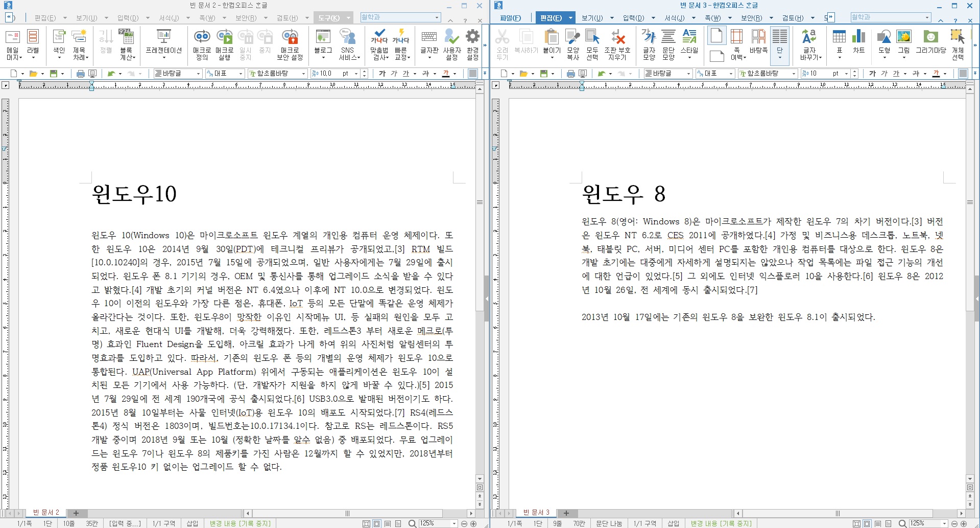The width and height of the screenshot is (980, 528).
Task: Open 함초롬바탕 font dropdown in left window
Action: (x=304, y=74)
